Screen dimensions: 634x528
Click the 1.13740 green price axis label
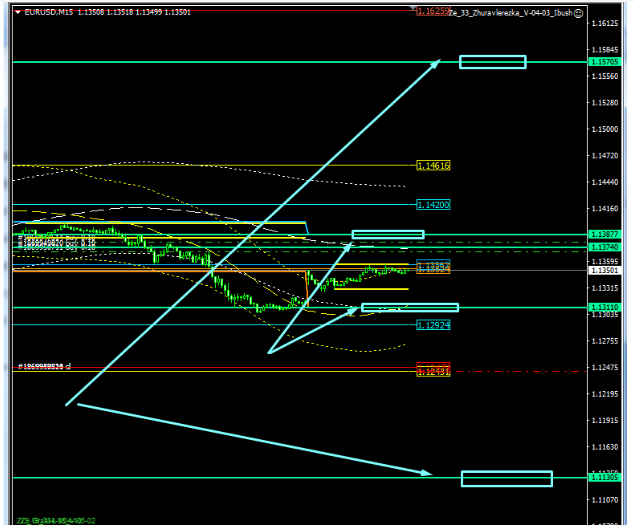(x=603, y=246)
